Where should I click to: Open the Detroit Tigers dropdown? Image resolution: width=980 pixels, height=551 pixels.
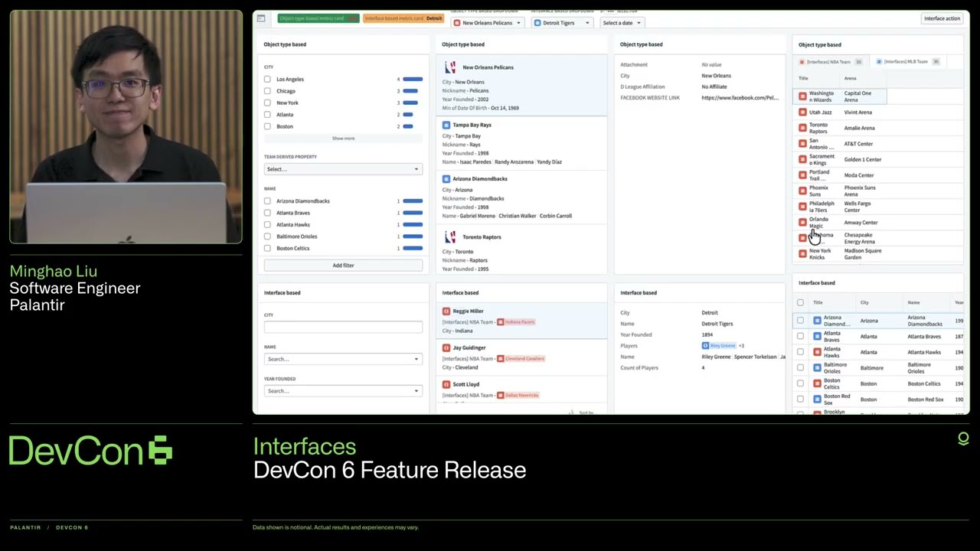[x=562, y=23]
